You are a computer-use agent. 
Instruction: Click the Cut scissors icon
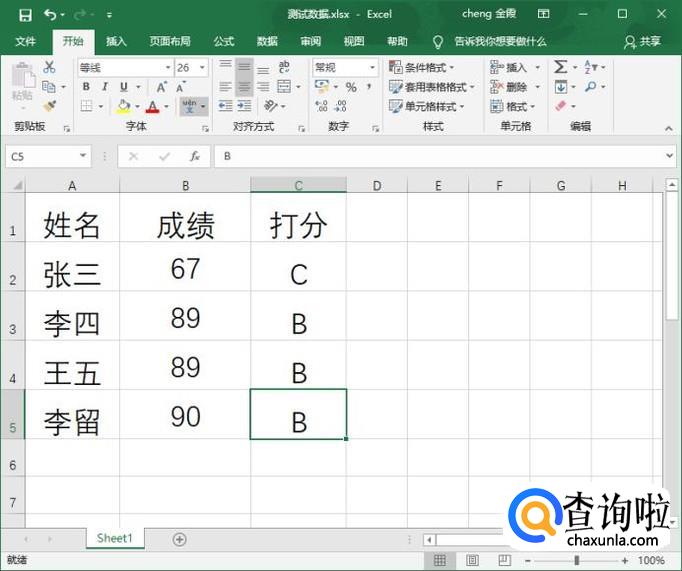tap(49, 67)
